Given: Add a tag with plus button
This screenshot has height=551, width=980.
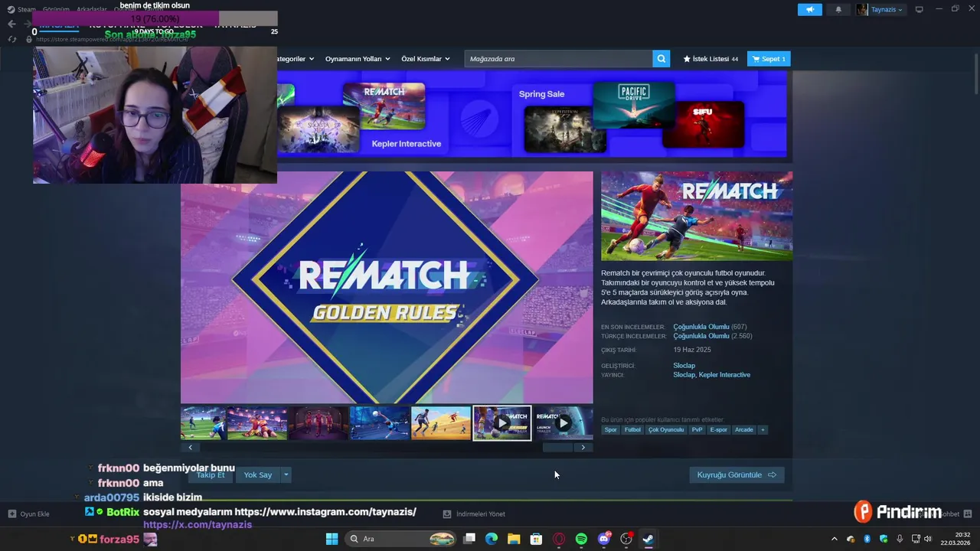Looking at the screenshot, I should pos(763,430).
